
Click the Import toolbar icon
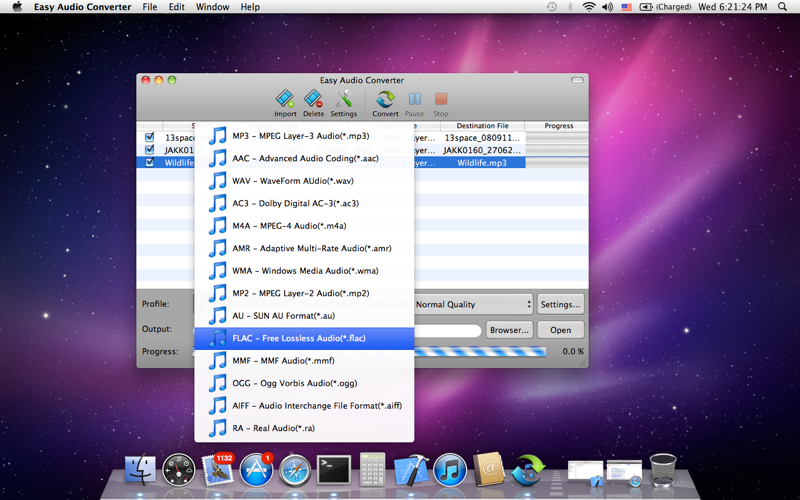point(285,101)
